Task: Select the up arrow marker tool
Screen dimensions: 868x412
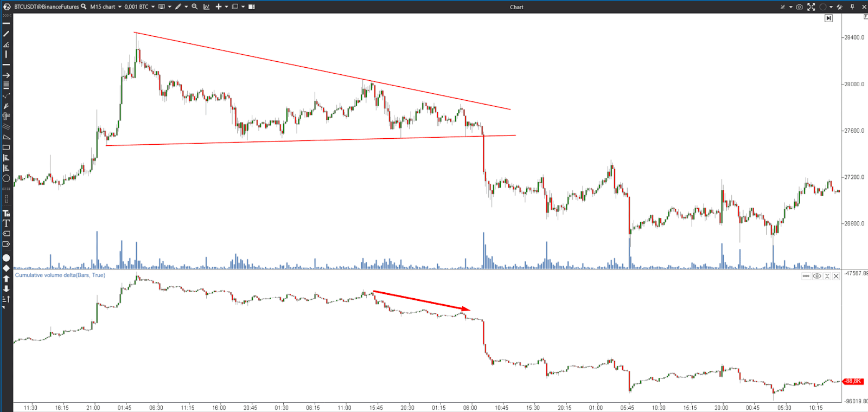Action: coord(7,279)
